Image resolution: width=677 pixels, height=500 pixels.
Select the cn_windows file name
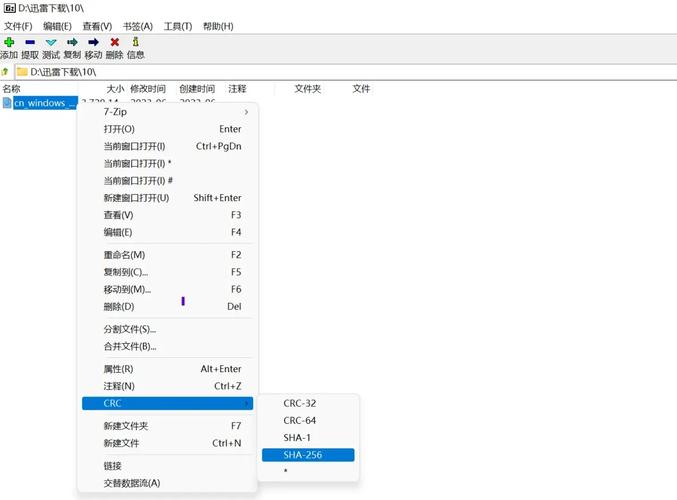point(45,103)
